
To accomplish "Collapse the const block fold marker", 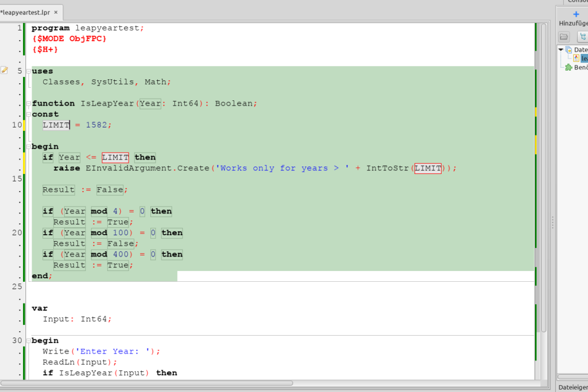I will (x=28, y=114).
